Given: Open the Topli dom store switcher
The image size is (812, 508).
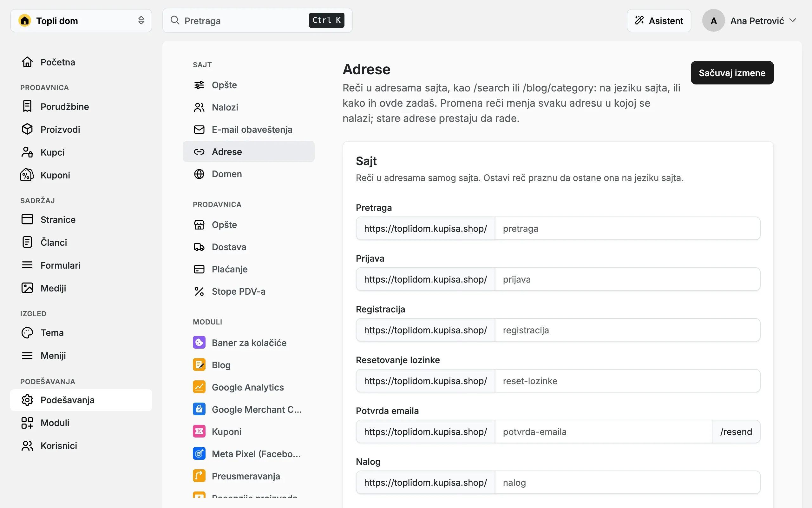Looking at the screenshot, I should 81,21.
